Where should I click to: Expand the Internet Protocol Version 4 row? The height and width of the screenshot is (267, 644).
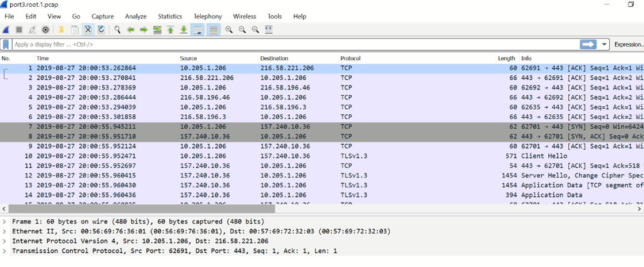pos(5,241)
